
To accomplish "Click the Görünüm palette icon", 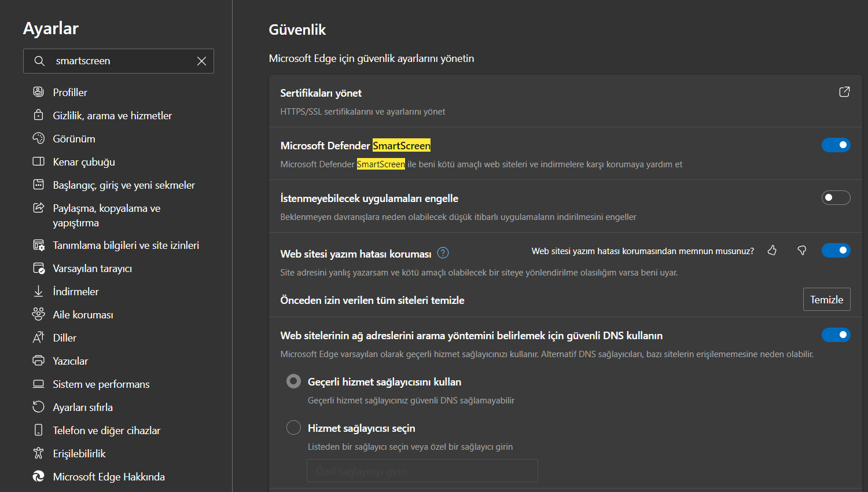I will pos(39,138).
